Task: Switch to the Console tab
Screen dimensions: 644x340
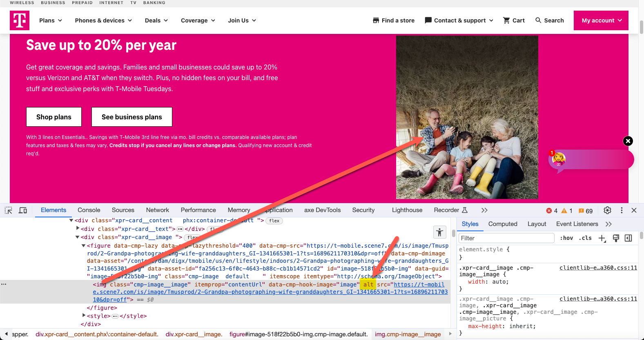Action: click(89, 210)
